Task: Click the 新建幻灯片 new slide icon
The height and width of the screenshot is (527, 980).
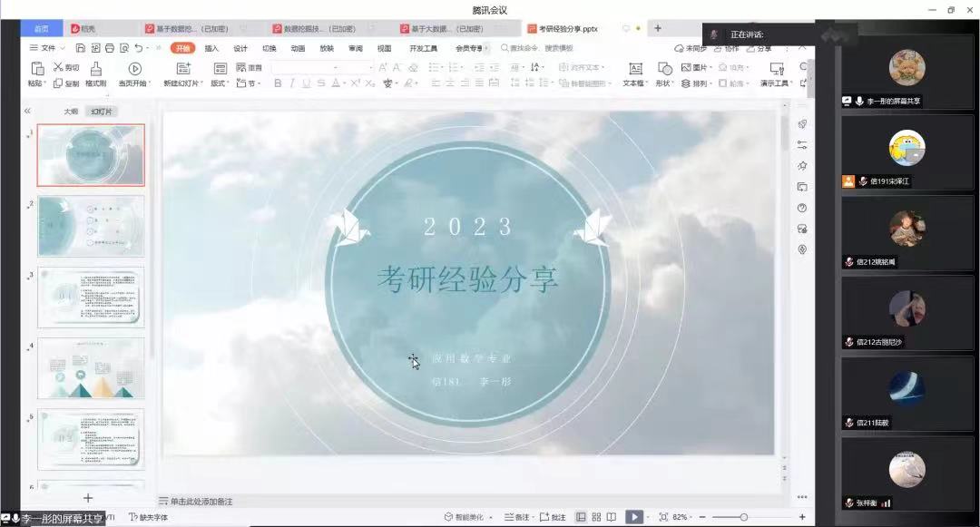Action: pyautogui.click(x=183, y=69)
